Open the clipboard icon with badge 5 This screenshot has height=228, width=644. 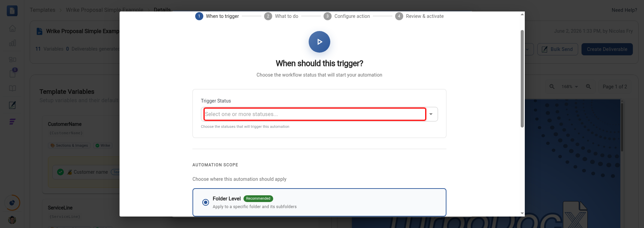12,73
